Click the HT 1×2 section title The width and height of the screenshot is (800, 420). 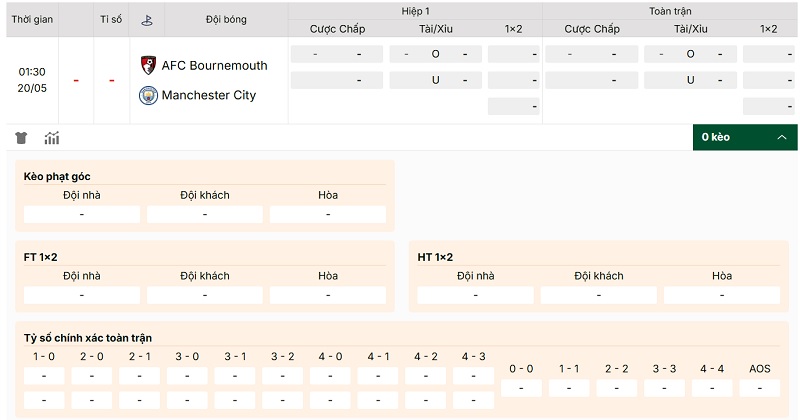point(435,257)
